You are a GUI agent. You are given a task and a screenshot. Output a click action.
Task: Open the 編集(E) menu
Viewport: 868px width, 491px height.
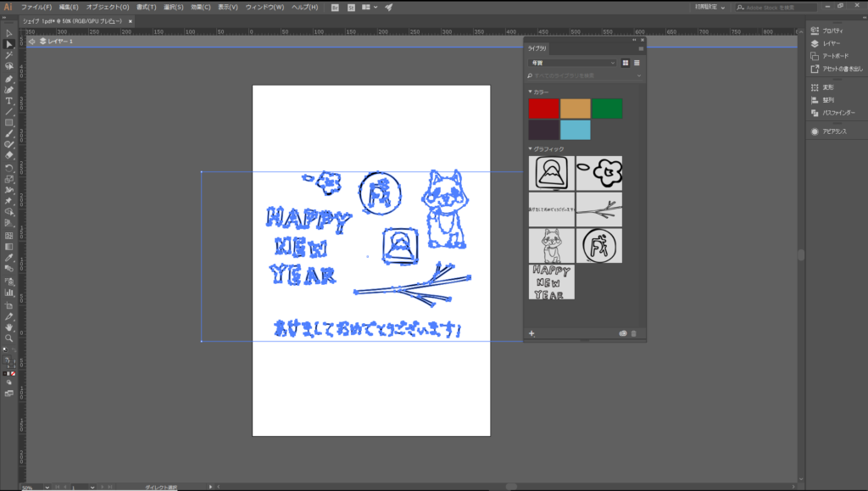coord(69,7)
